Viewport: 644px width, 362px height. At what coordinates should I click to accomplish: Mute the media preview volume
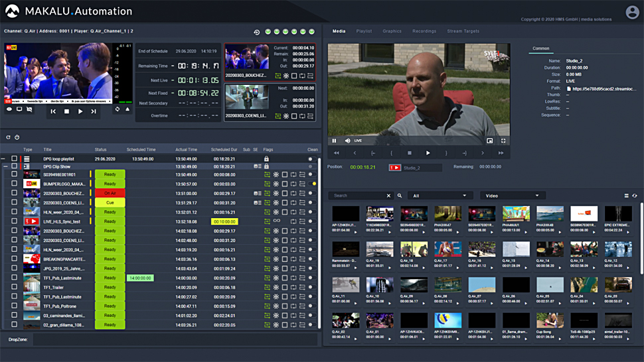pyautogui.click(x=347, y=141)
